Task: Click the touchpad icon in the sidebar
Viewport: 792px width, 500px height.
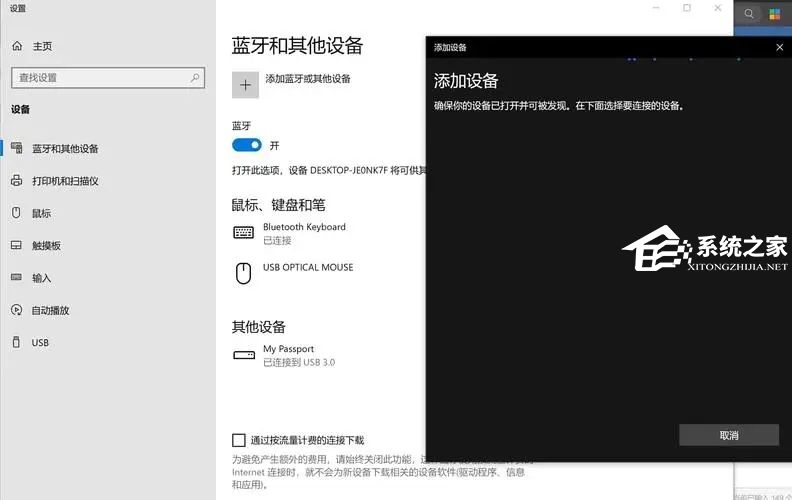Action: tap(16, 245)
